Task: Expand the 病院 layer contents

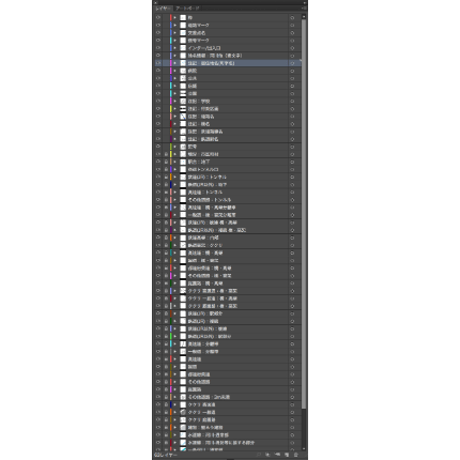Action: (175, 71)
